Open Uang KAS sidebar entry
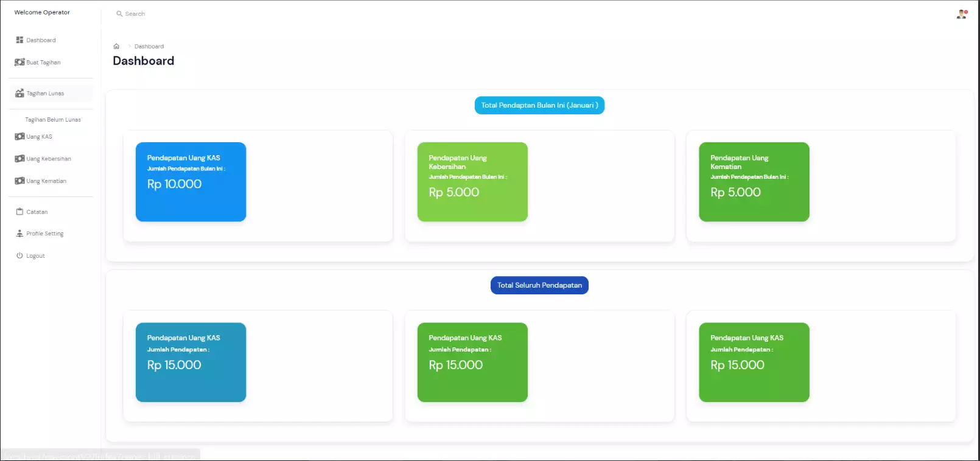The image size is (980, 461). [39, 137]
